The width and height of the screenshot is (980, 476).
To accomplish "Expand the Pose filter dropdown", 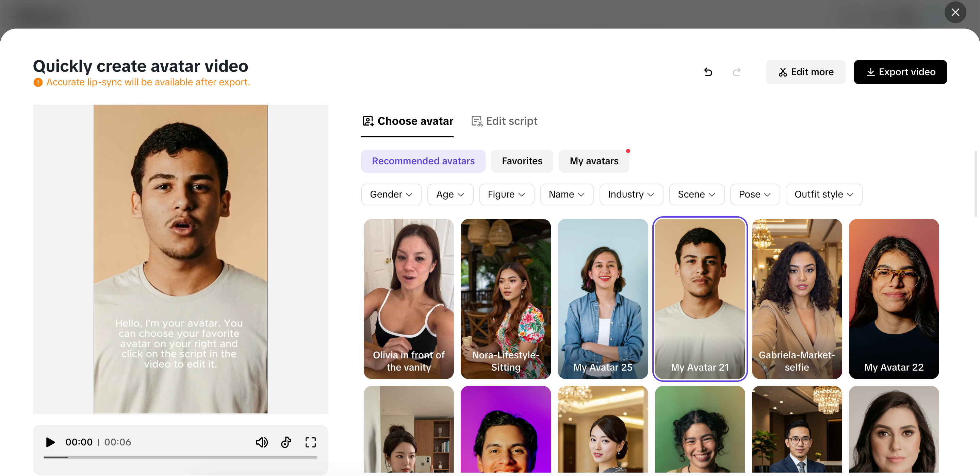I will tap(754, 194).
